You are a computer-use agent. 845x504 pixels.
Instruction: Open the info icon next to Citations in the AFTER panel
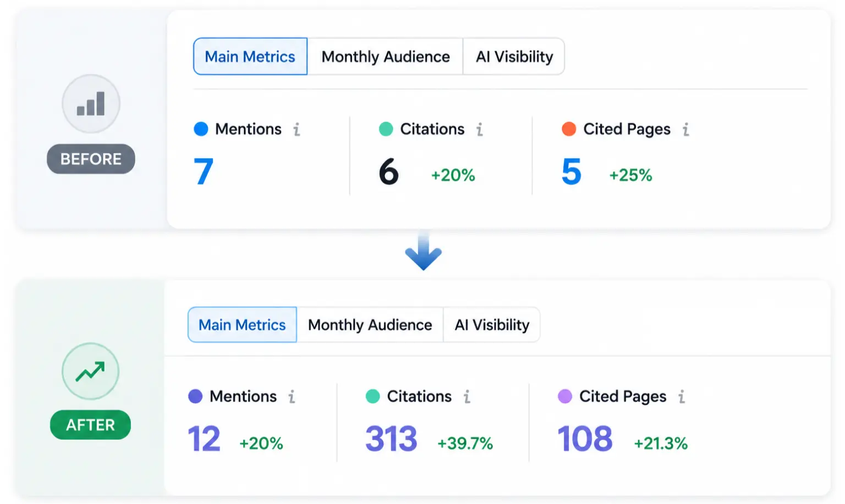click(x=467, y=396)
